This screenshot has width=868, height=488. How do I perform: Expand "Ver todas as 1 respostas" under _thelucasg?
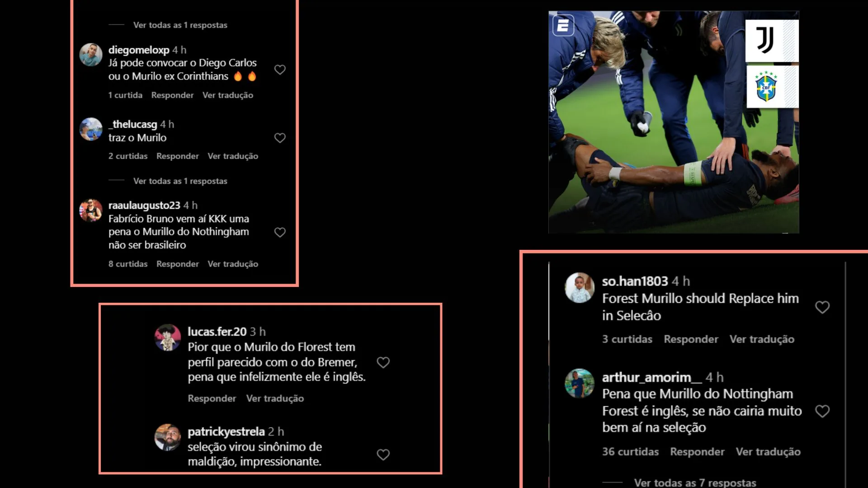(x=180, y=181)
